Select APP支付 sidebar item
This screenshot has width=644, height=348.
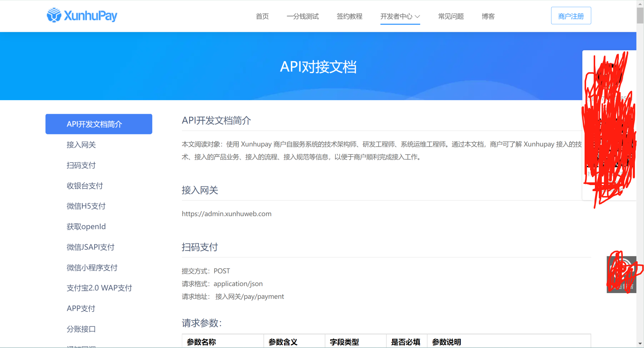[81, 309]
